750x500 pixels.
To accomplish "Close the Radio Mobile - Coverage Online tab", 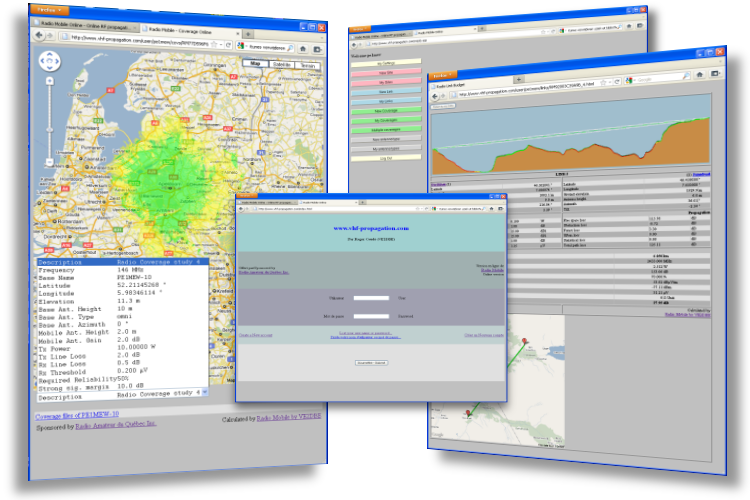I will pyautogui.click(x=238, y=33).
